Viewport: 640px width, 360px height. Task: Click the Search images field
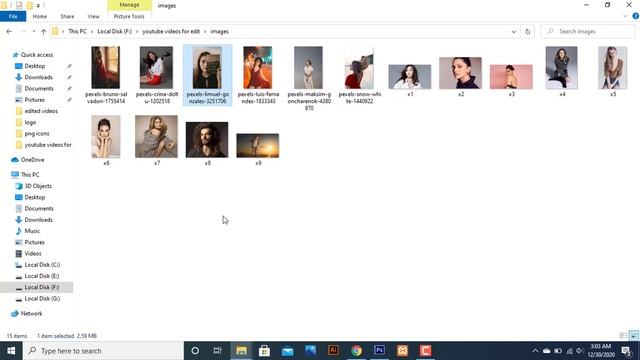point(588,31)
